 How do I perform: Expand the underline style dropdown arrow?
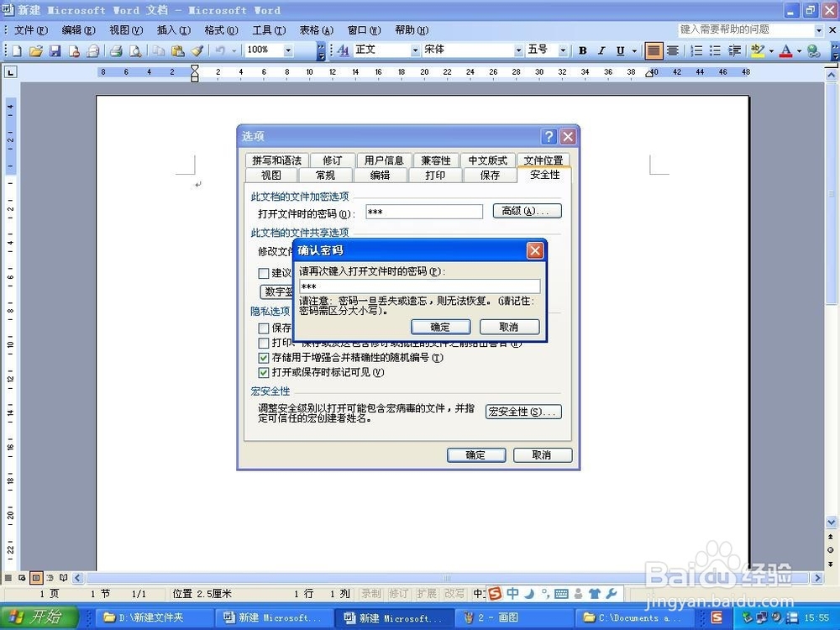coord(634,51)
